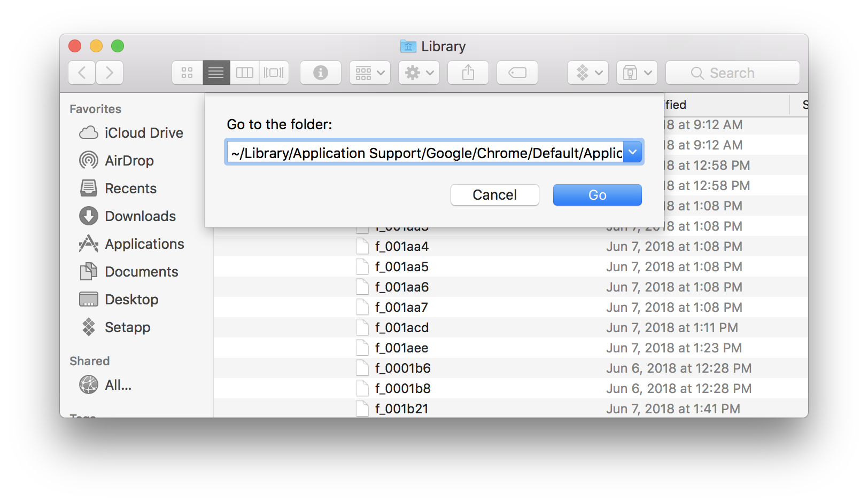This screenshot has width=868, height=503.
Task: Activate Cover Flow view
Action: click(274, 73)
